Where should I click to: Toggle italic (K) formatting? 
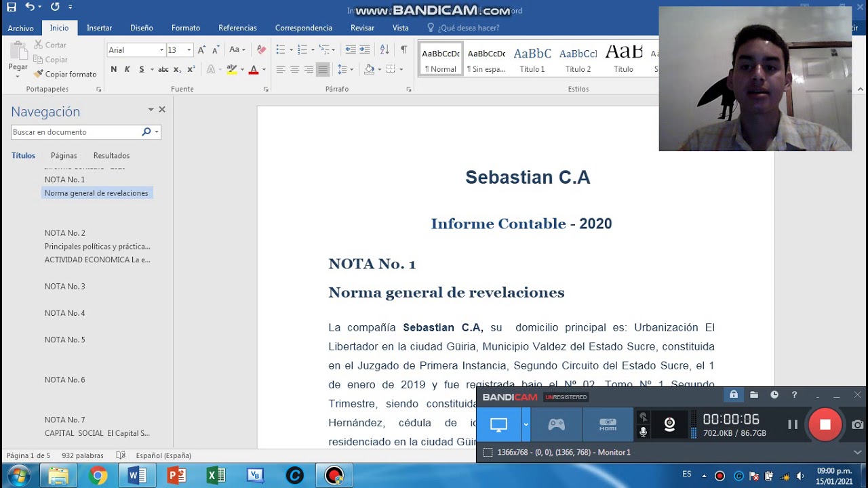pyautogui.click(x=127, y=69)
